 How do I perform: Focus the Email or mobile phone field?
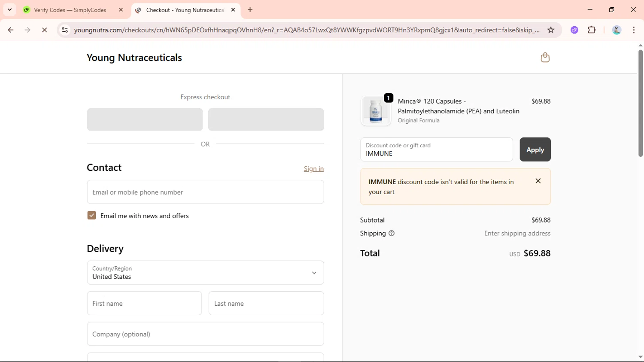pyautogui.click(x=205, y=192)
